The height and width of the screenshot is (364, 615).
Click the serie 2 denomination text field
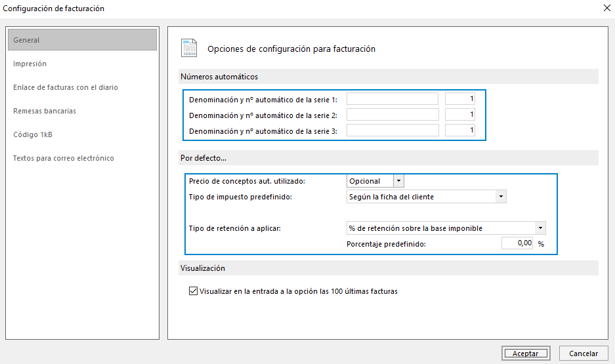tap(392, 114)
